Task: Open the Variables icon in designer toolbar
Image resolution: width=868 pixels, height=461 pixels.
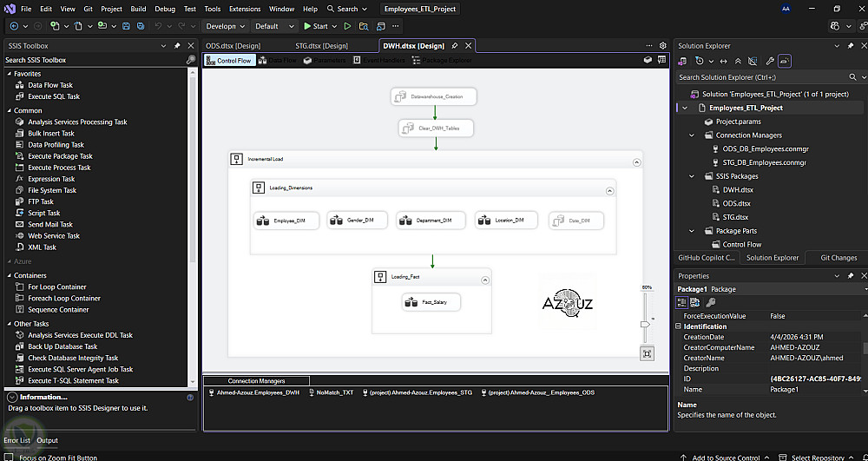Action: [662, 61]
